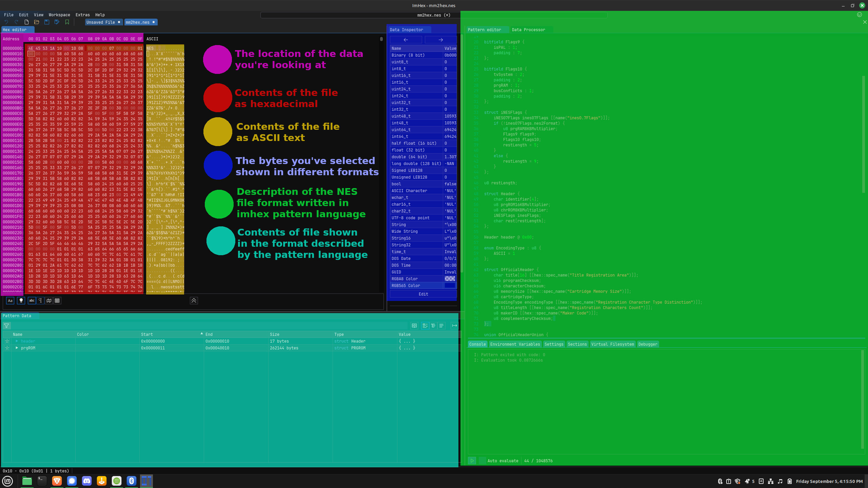Click the RGB565 Color swatch value

pos(450,285)
